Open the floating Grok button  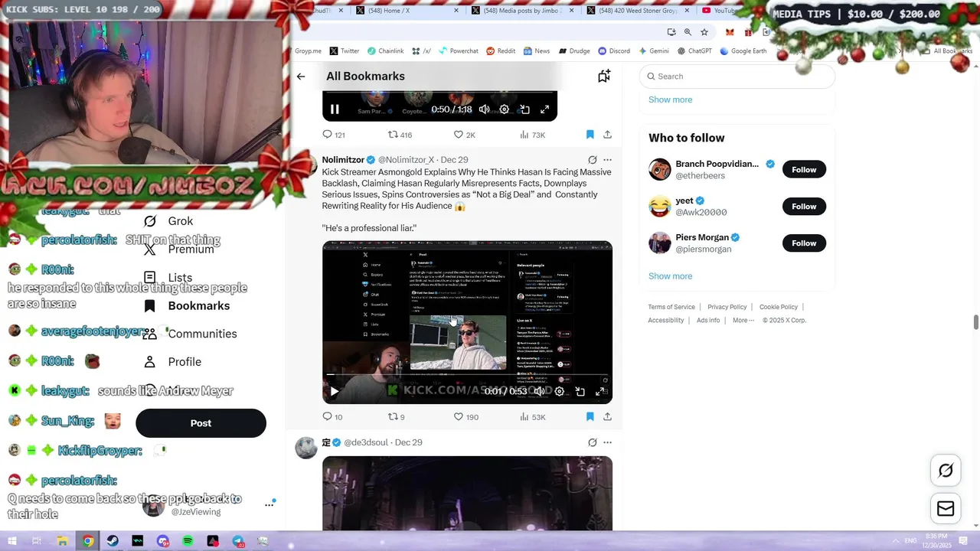(946, 471)
